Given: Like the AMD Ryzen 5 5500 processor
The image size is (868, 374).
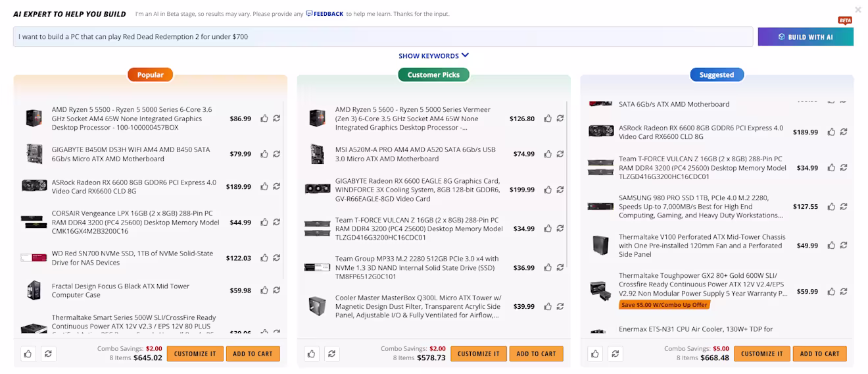Looking at the screenshot, I should coord(264,119).
